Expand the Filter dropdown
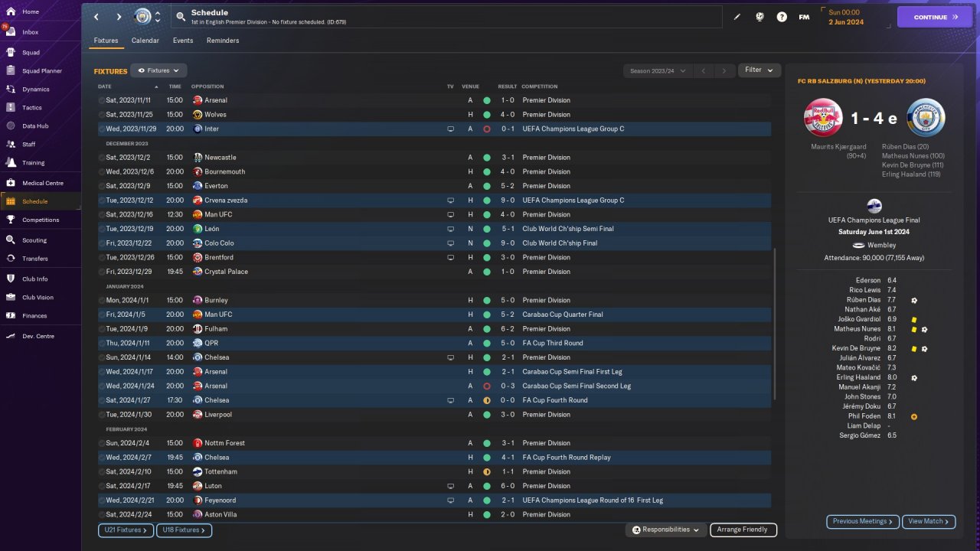980x551 pixels. click(759, 70)
